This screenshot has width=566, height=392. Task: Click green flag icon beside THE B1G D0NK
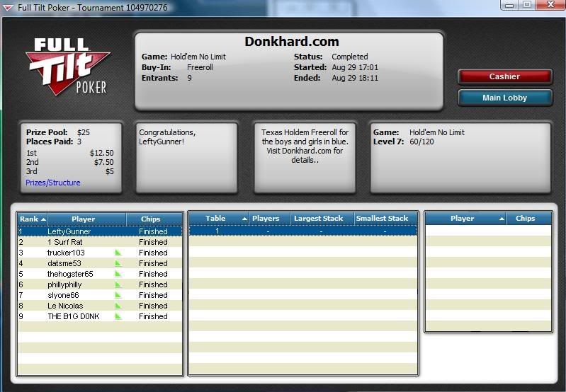(118, 316)
